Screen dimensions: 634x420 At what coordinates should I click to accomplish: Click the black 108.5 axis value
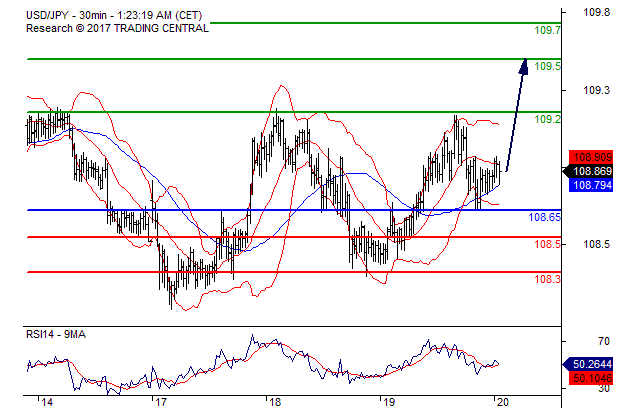[596, 244]
